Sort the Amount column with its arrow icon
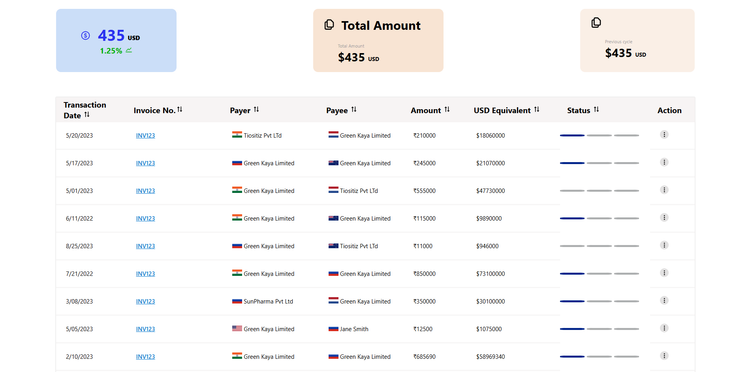 [x=447, y=109]
